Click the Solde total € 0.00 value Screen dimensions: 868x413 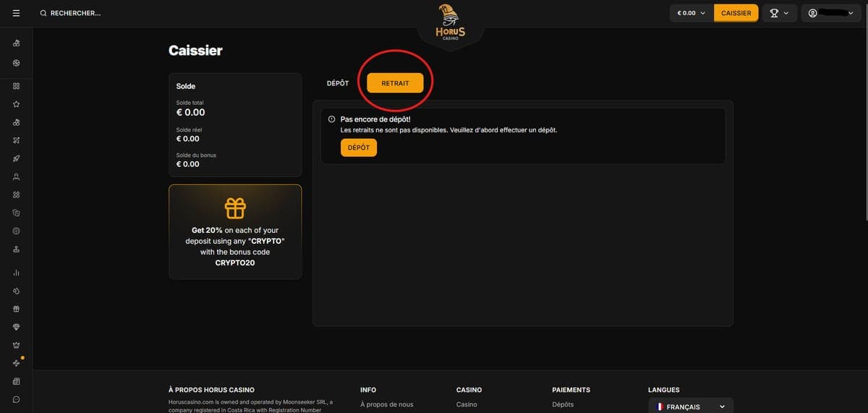click(191, 112)
